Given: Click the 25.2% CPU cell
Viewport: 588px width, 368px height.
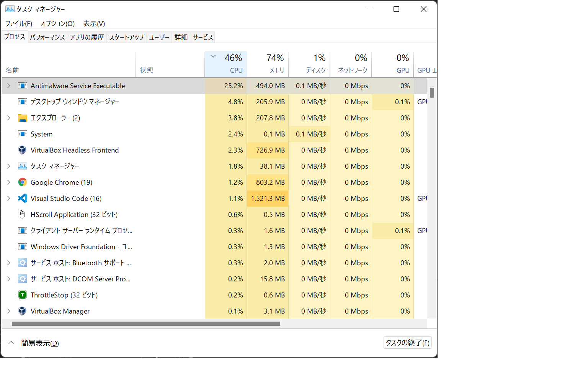Looking at the screenshot, I should pyautogui.click(x=226, y=86).
